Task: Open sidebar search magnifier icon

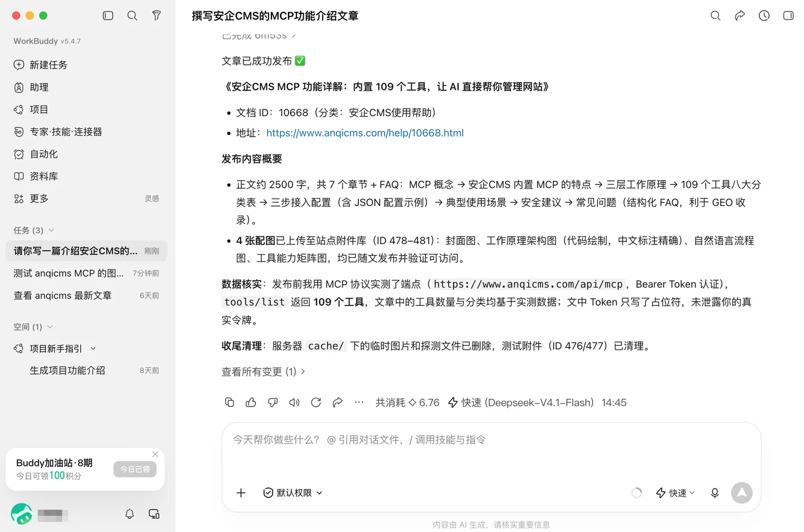Action: pyautogui.click(x=132, y=16)
